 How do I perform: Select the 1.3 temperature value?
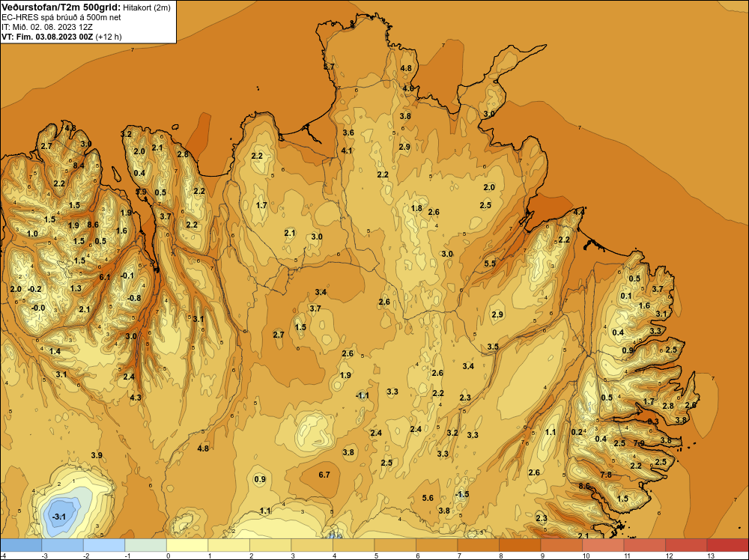[76, 288]
